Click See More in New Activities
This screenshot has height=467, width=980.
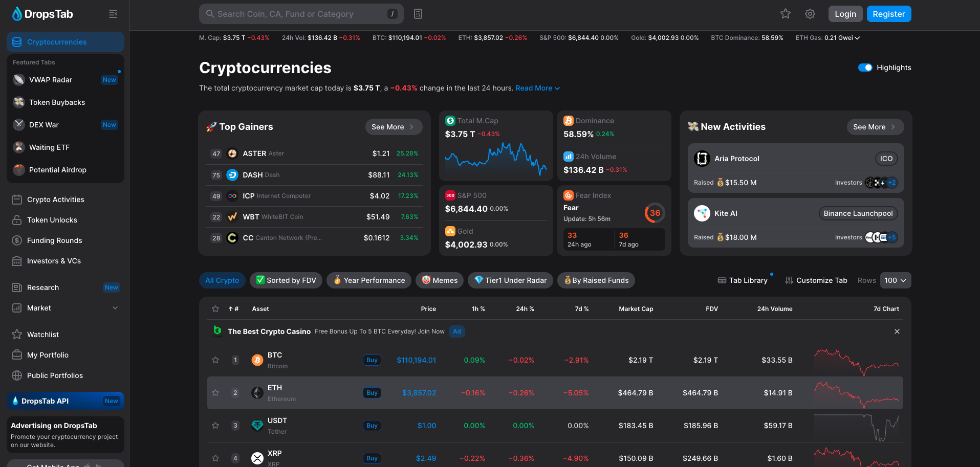[875, 127]
